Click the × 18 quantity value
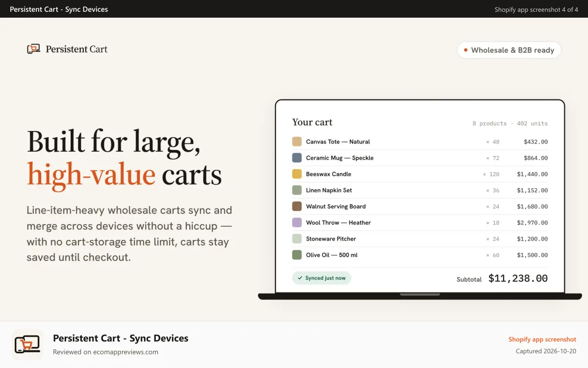 492,223
